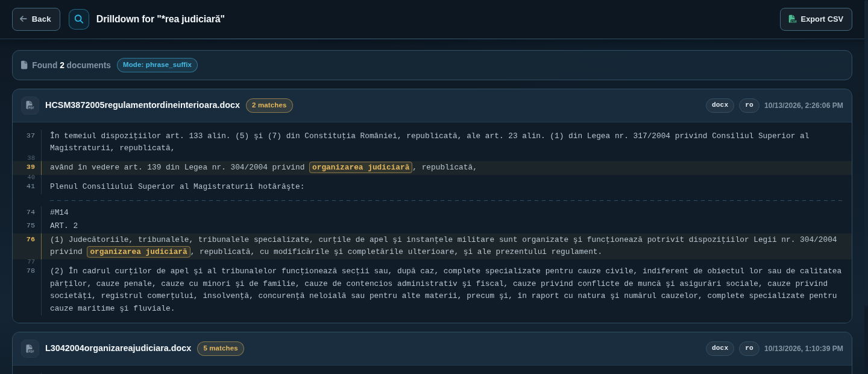Select line number 39
The height and width of the screenshot is (374, 868).
click(x=31, y=168)
